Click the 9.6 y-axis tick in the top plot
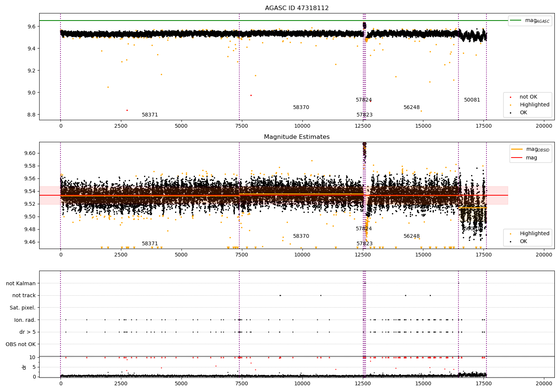Image resolution: width=560 pixels, height=392 pixels. coord(31,27)
